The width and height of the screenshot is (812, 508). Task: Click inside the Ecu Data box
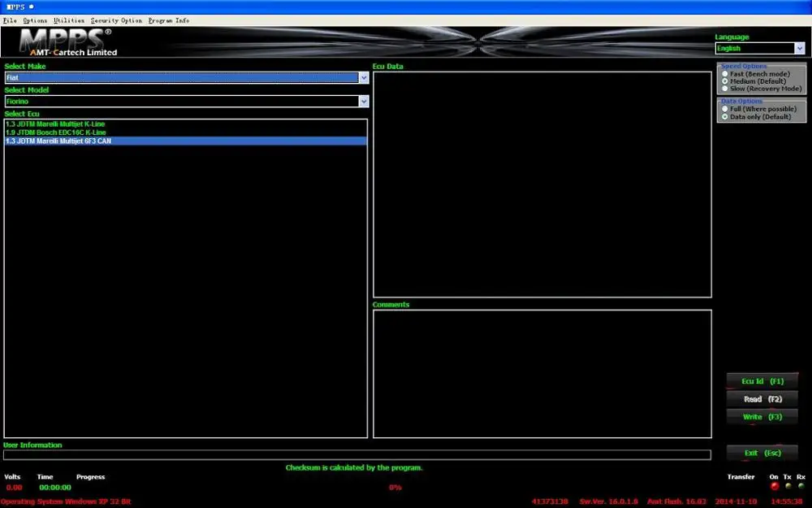(x=542, y=185)
